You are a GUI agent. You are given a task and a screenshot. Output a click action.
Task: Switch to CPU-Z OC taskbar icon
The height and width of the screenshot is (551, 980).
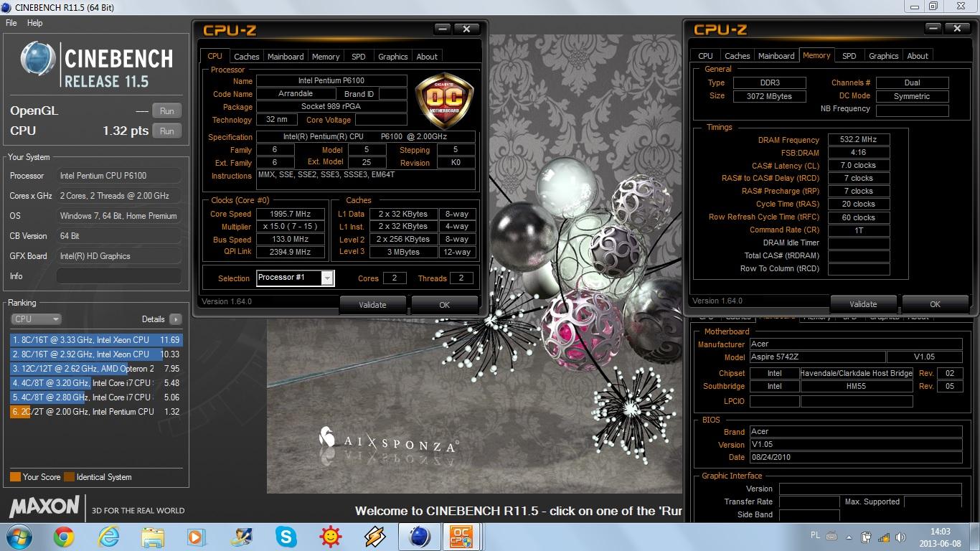(461, 536)
